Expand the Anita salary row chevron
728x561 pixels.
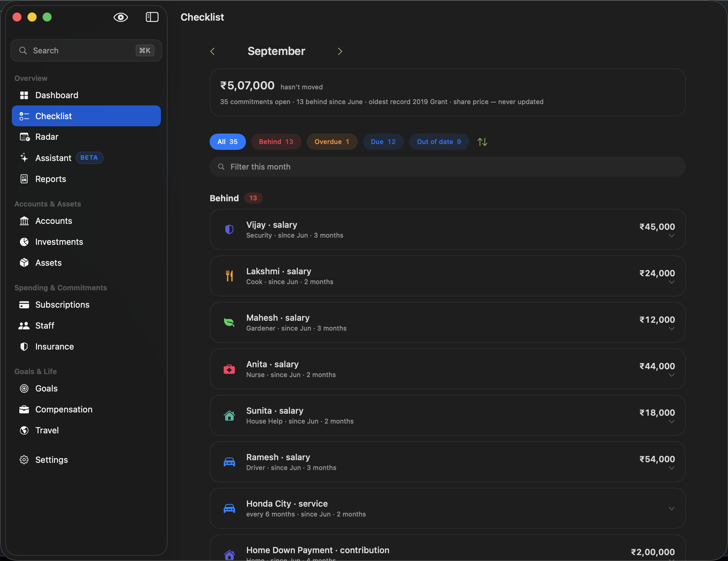(671, 375)
